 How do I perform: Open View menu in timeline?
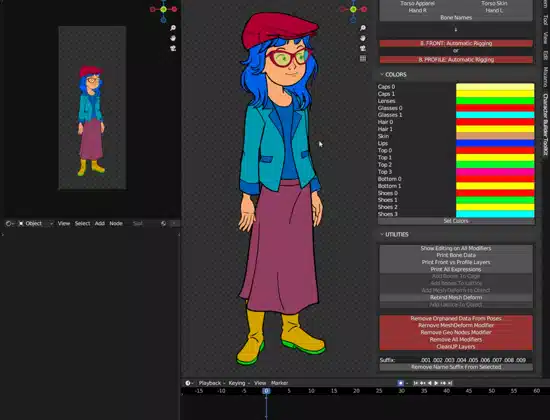point(260,383)
